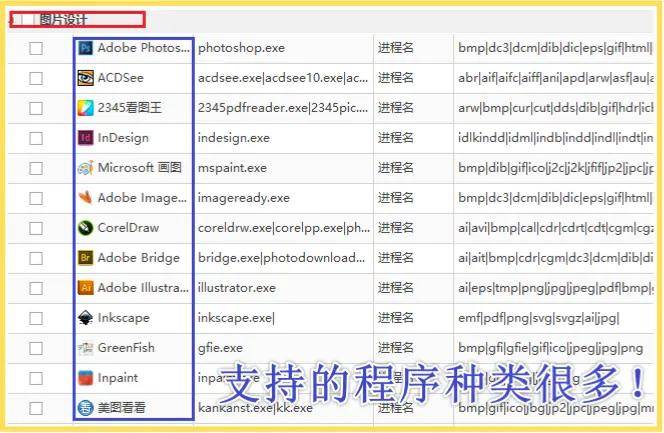
Task: Click the CorelDraw green balloon icon
Action: point(86,228)
